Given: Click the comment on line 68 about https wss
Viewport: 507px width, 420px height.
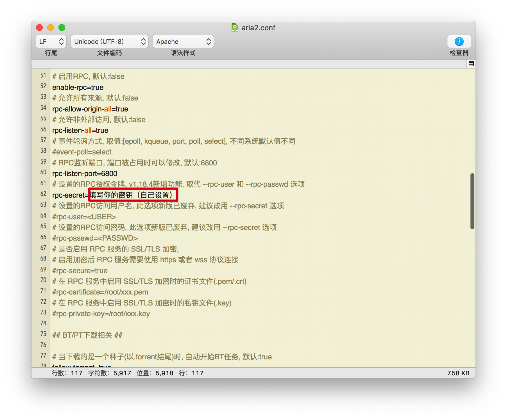Looking at the screenshot, I should click(x=145, y=260).
